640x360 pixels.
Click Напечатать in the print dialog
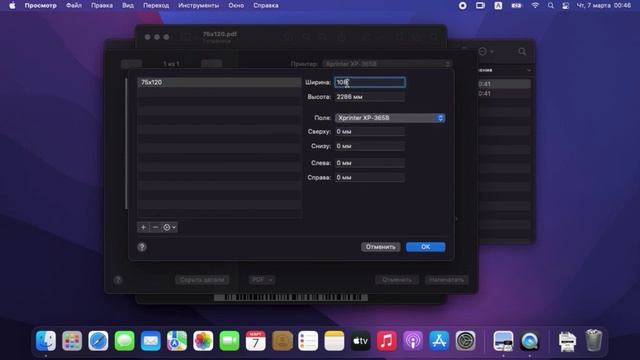pyautogui.click(x=447, y=280)
